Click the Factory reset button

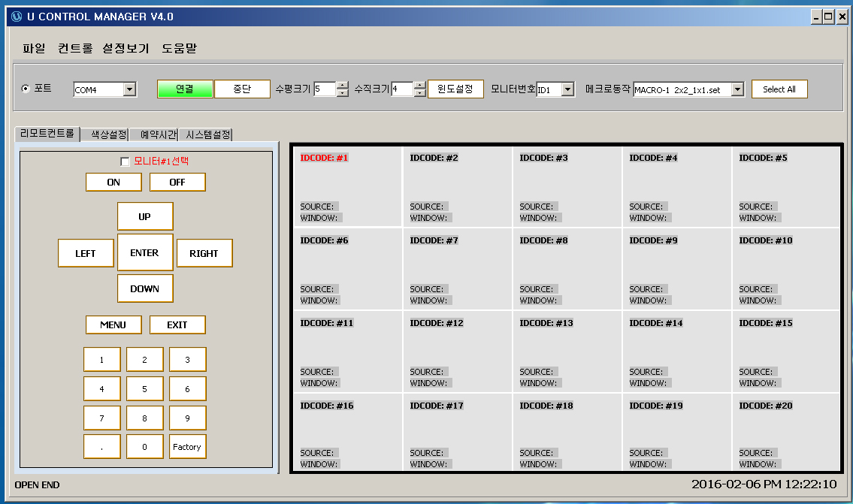pyautogui.click(x=187, y=447)
